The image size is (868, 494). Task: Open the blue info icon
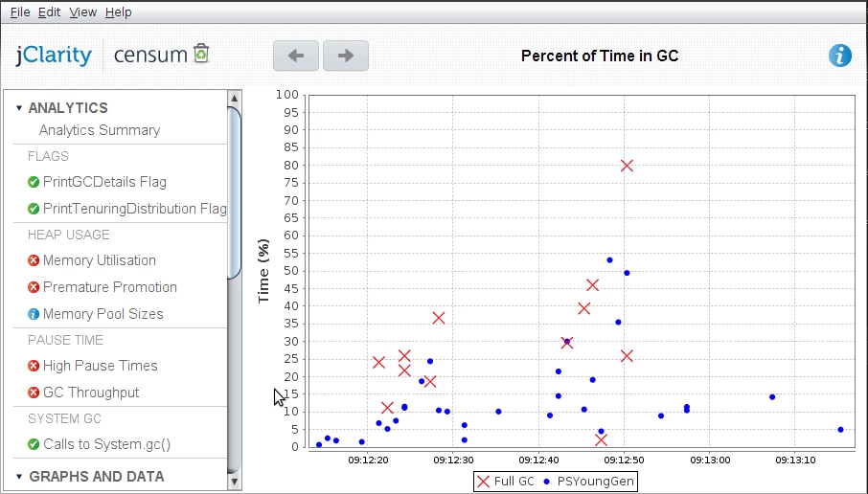[840, 56]
